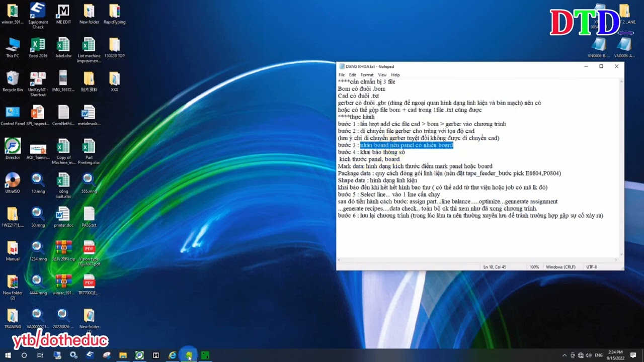Maximize the Notepad window
Screen dimensions: 644x362
click(601, 66)
